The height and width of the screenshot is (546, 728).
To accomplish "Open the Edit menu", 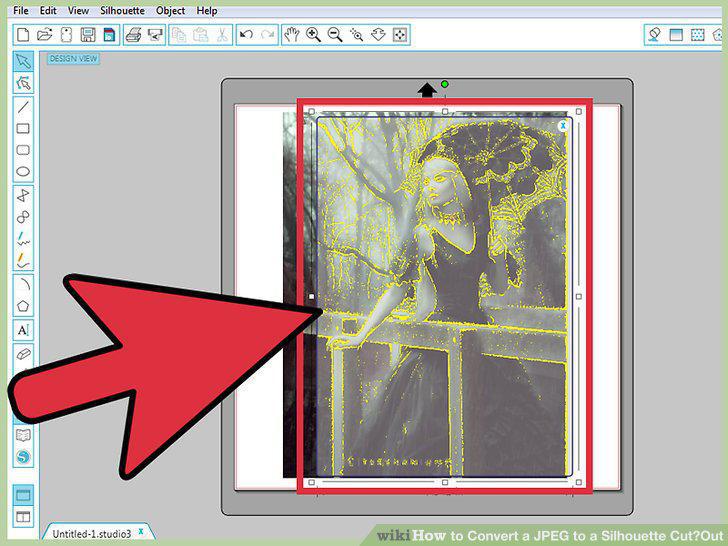I will [x=48, y=10].
